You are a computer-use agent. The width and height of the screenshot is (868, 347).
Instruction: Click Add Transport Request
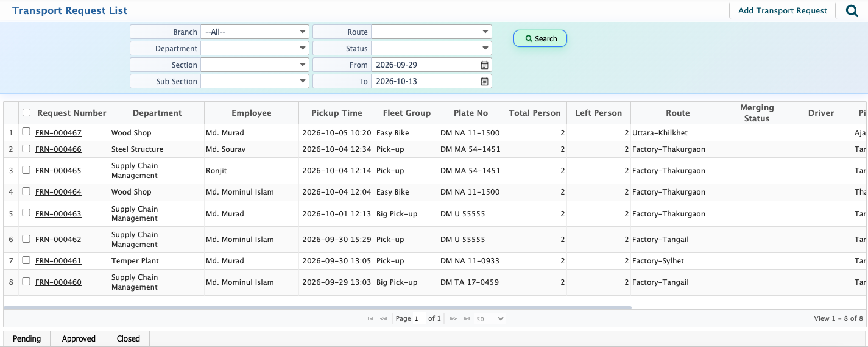tap(783, 10)
